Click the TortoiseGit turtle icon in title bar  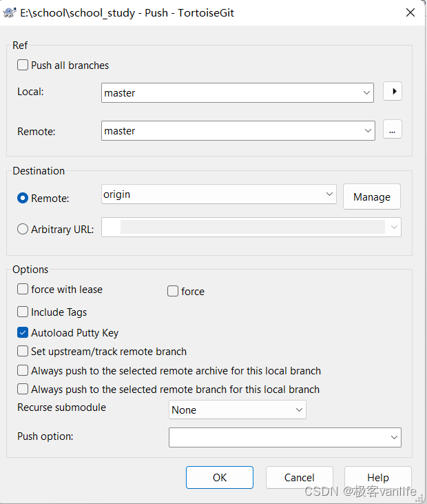click(10, 13)
